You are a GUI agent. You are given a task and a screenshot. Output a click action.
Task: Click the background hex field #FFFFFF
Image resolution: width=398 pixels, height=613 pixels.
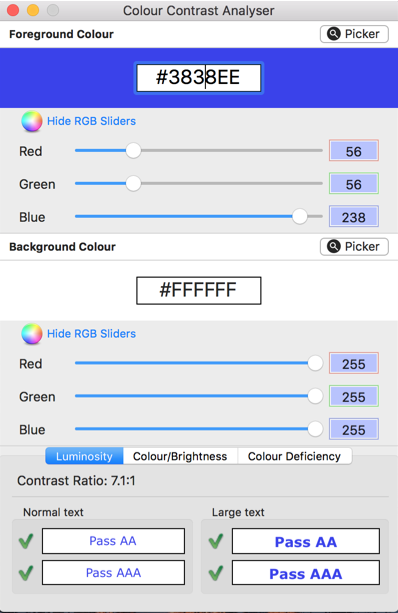[x=199, y=290]
